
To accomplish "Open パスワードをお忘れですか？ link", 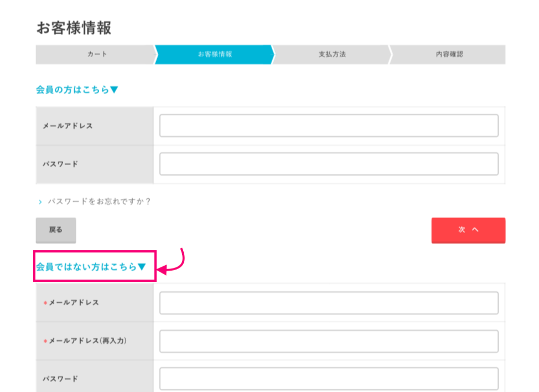I will pyautogui.click(x=100, y=202).
